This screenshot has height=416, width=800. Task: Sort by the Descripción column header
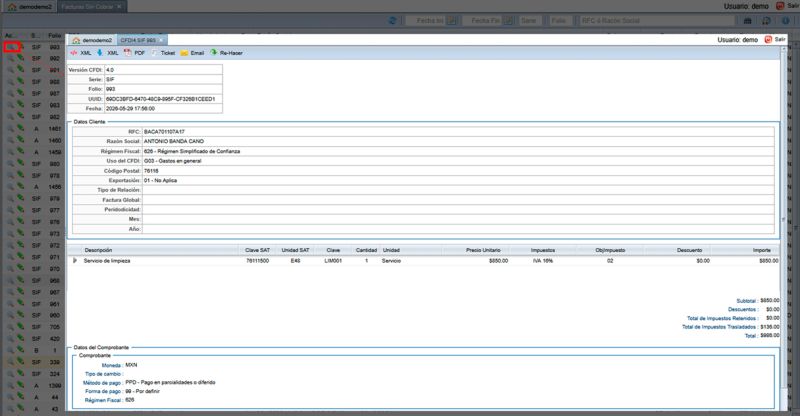[158, 250]
